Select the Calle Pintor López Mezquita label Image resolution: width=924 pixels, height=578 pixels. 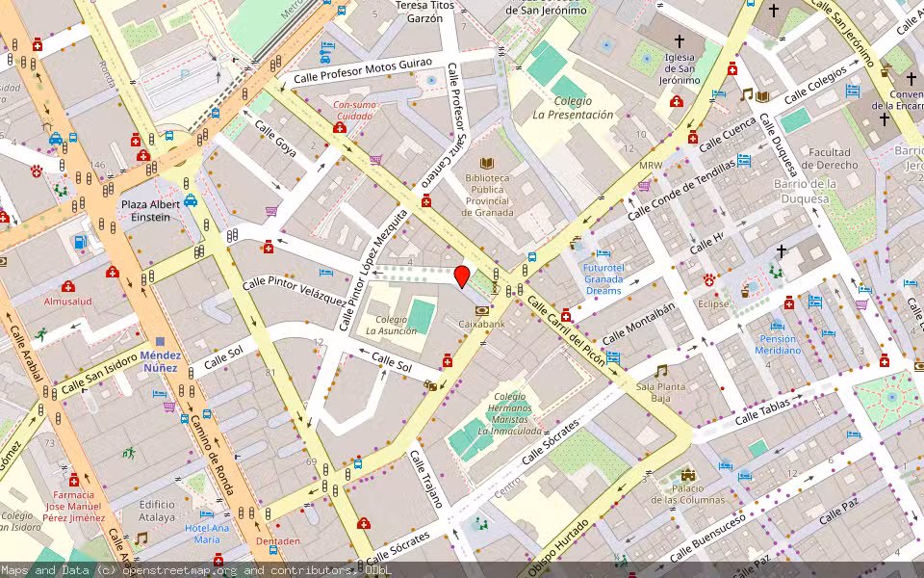click(x=373, y=270)
